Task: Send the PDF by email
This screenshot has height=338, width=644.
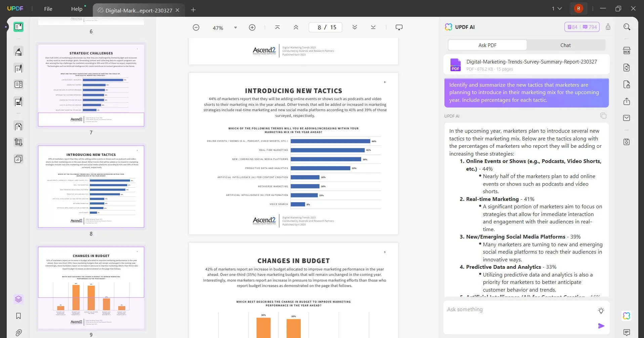Action: pos(627,118)
